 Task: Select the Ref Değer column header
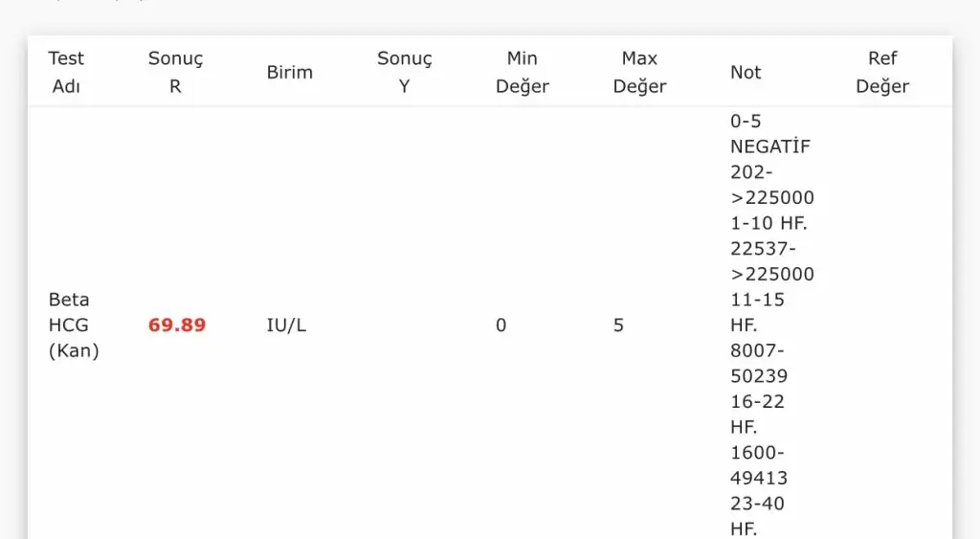tap(881, 72)
